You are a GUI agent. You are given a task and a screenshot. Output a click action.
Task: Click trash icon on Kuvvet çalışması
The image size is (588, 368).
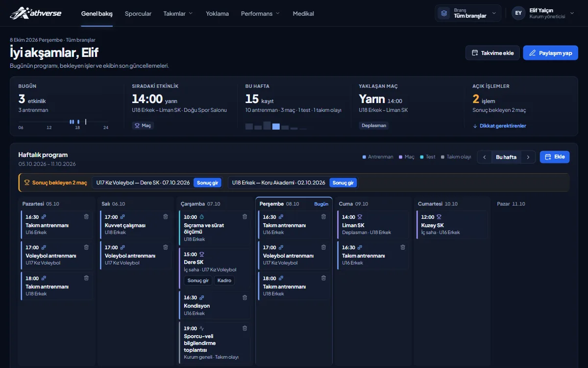tap(166, 216)
